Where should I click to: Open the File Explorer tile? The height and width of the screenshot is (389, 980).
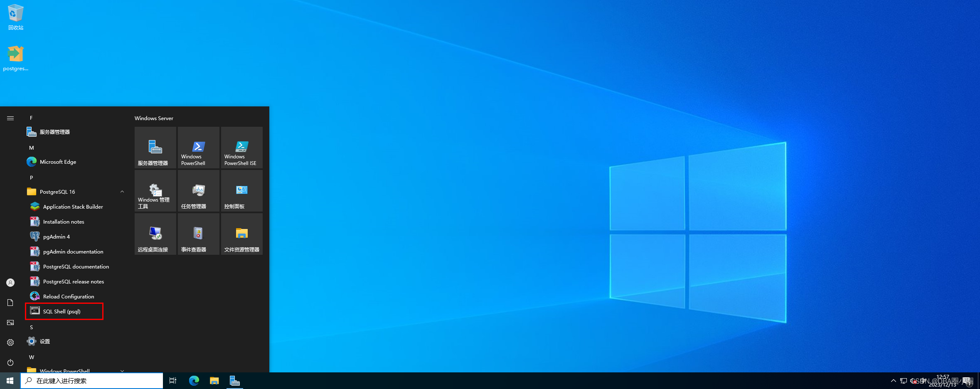(x=242, y=234)
